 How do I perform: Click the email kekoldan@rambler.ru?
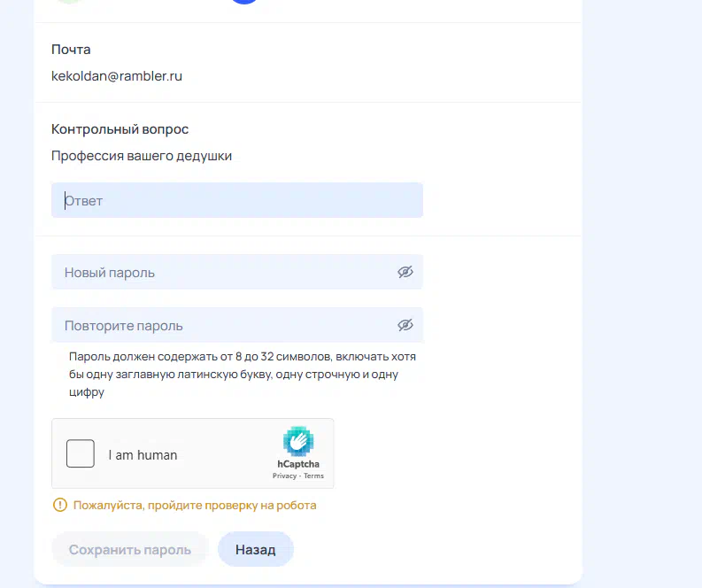point(117,76)
